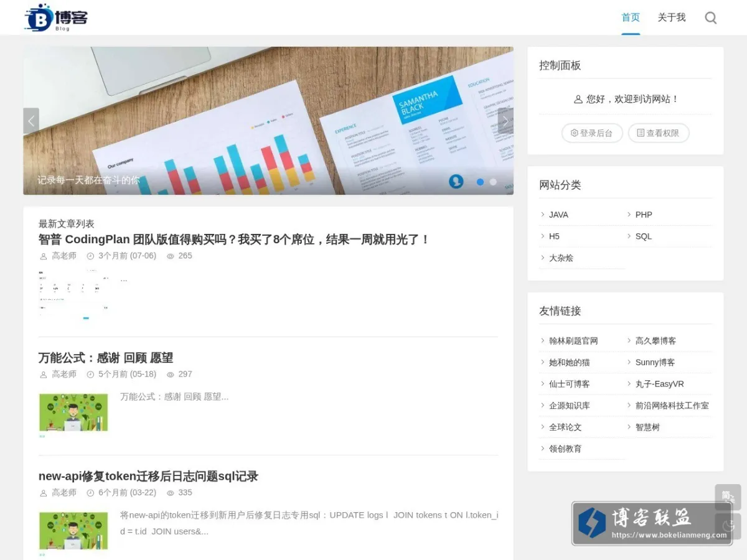747x560 pixels.
Task: Click author 高老师 on new-api article
Action: click(63, 492)
